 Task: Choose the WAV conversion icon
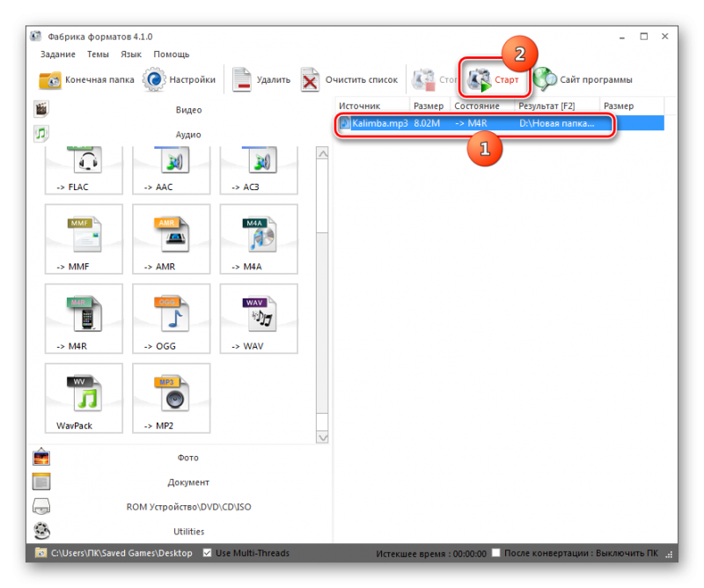(259, 320)
